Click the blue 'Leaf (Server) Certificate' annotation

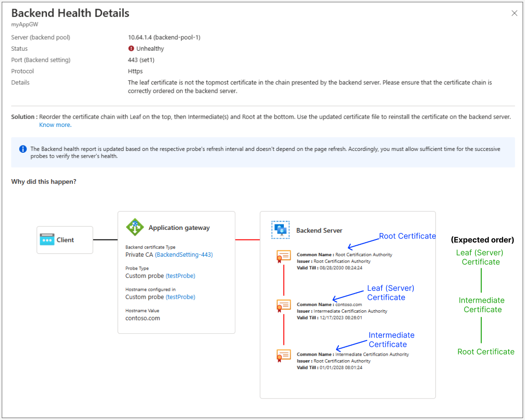[x=390, y=293]
